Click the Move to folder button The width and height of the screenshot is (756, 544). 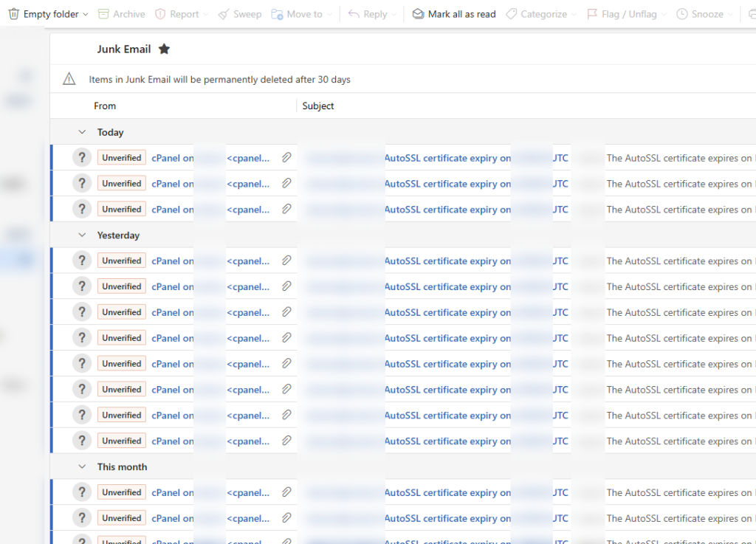297,14
